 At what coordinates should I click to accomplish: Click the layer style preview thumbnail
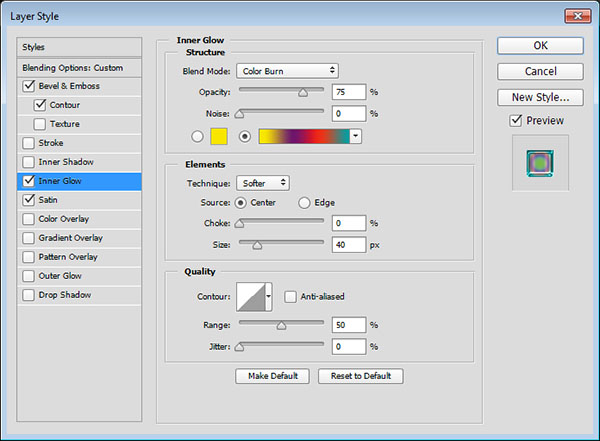(540, 160)
